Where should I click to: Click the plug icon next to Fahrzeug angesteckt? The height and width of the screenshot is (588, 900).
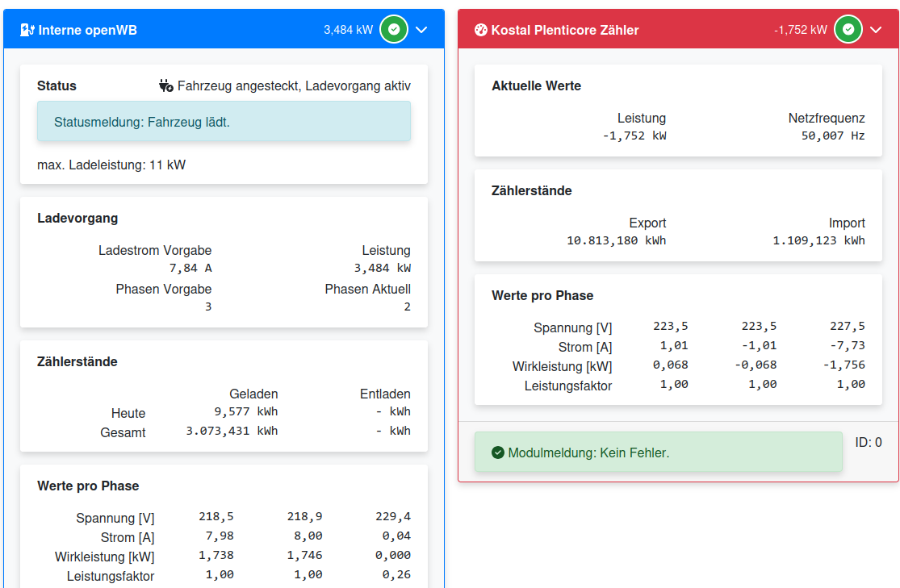tap(166, 86)
